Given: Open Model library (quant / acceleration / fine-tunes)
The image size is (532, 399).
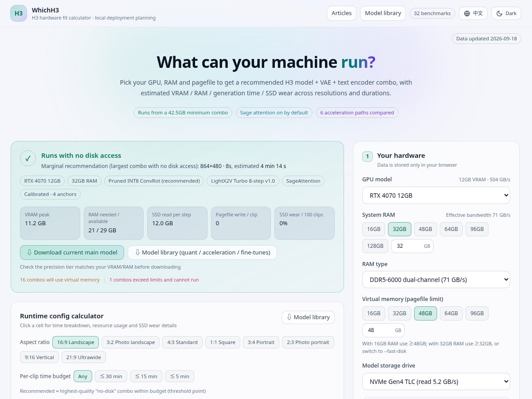Looking at the screenshot, I should (202, 252).
